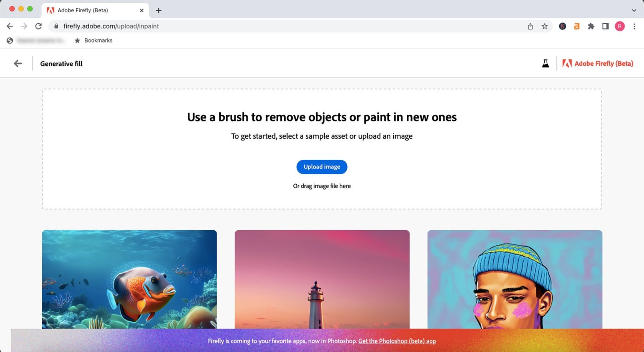Image resolution: width=644 pixels, height=352 pixels.
Task: Reload the page
Action: tap(38, 26)
